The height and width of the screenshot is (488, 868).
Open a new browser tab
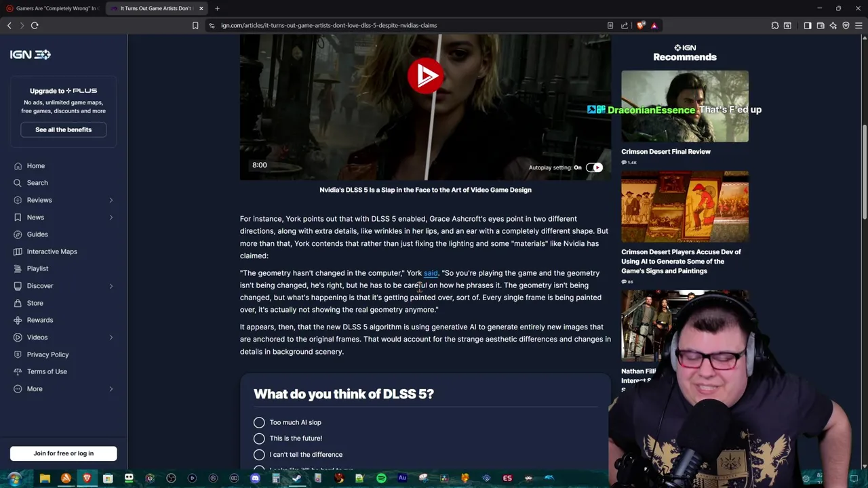[x=217, y=8]
